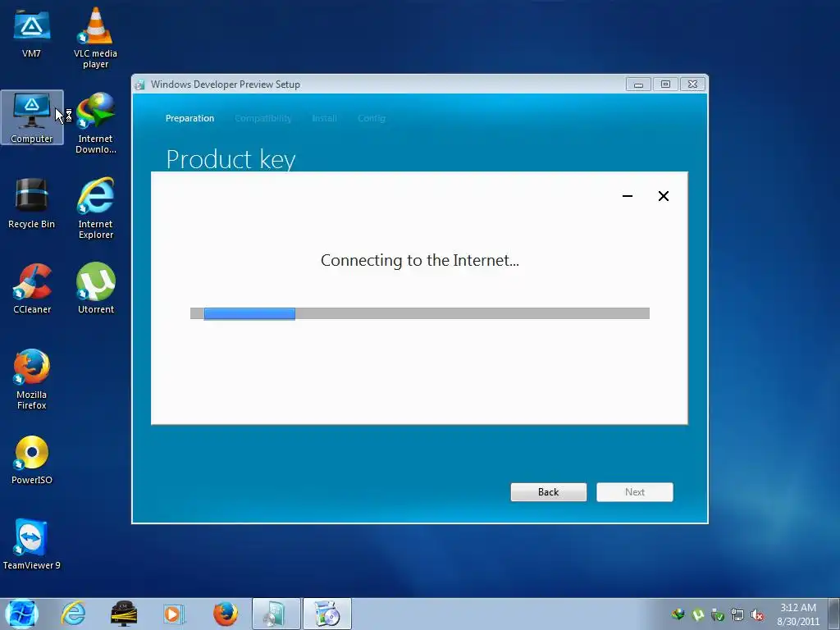Click the muted volume tray icon
The height and width of the screenshot is (630, 840).
tap(757, 614)
